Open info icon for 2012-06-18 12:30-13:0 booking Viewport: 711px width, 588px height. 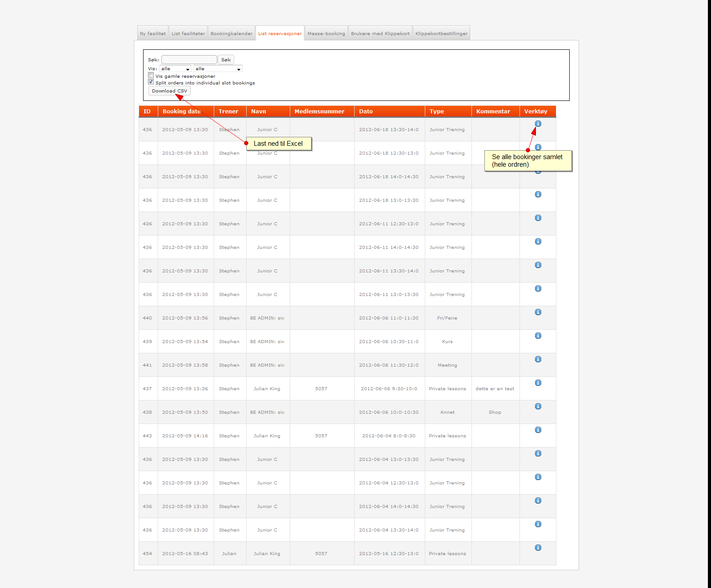[x=538, y=147]
